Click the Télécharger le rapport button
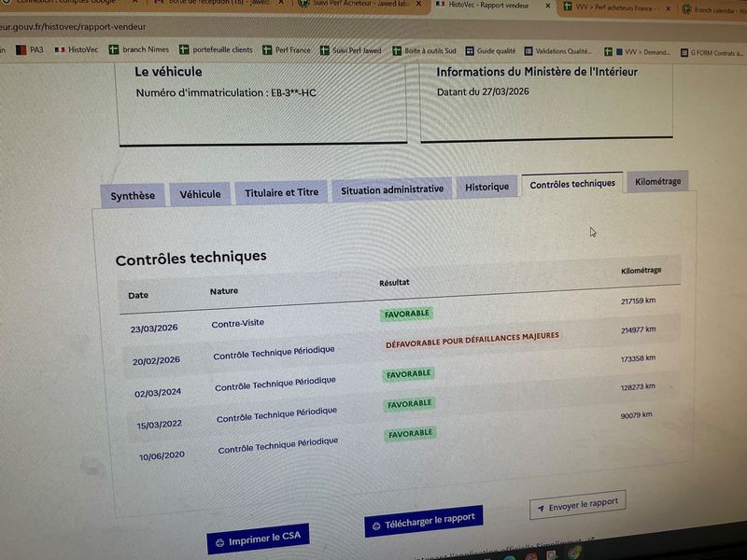The width and height of the screenshot is (747, 560). point(424,521)
